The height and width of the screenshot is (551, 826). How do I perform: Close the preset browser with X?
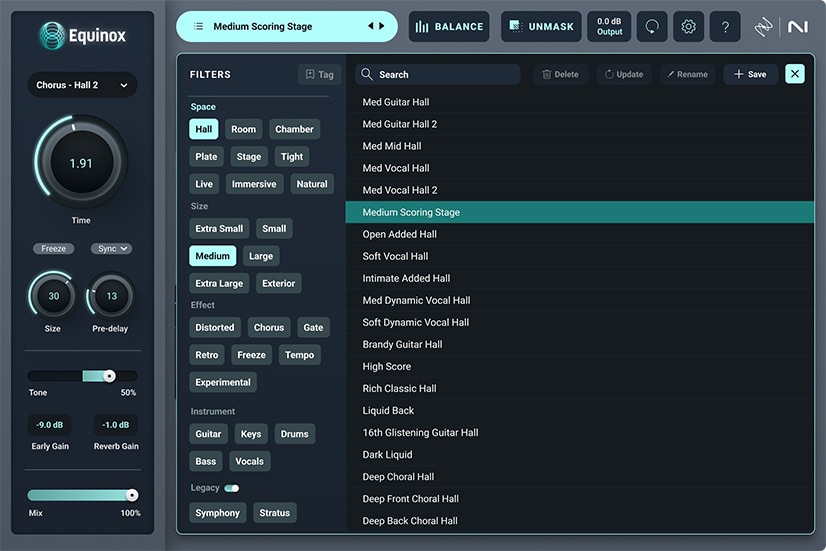pyautogui.click(x=795, y=73)
